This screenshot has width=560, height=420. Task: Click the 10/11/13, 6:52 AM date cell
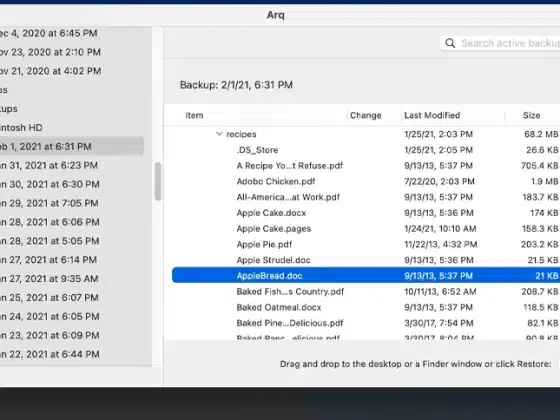pos(440,291)
